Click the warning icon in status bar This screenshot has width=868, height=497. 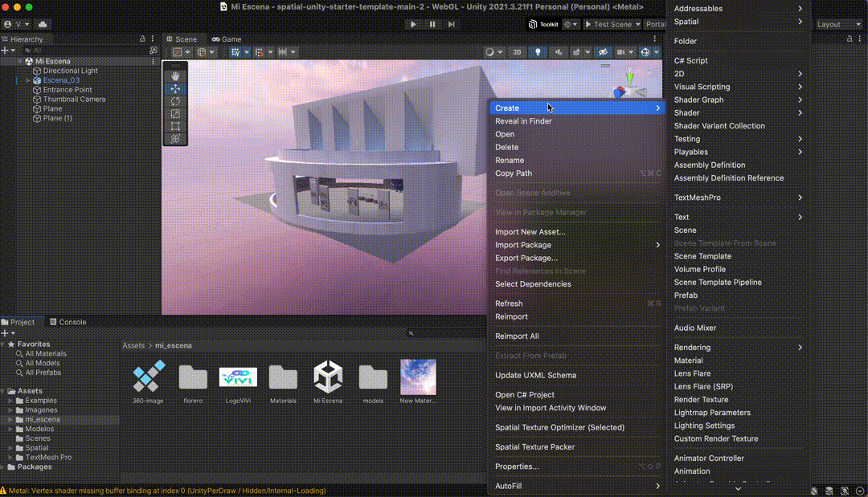pos(4,491)
